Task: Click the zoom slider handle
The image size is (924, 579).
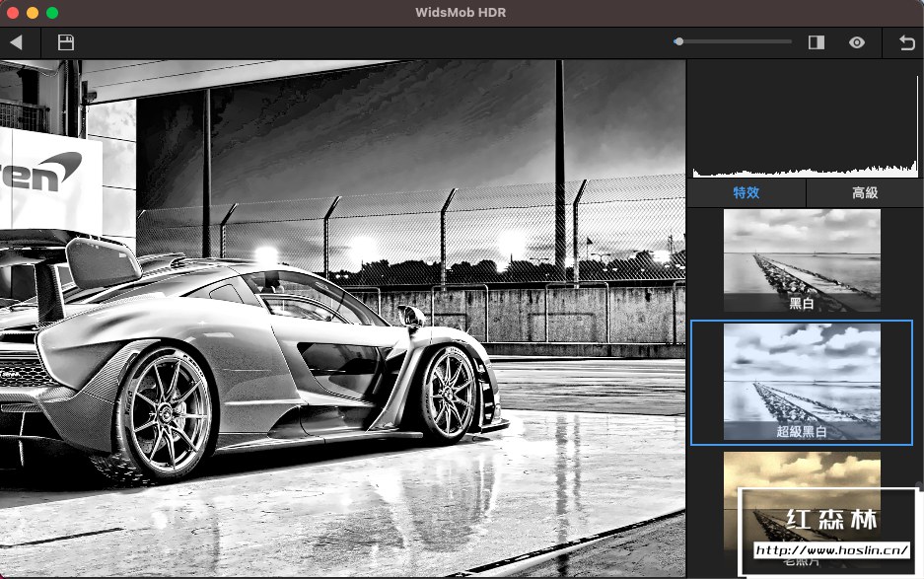Action: tap(679, 41)
